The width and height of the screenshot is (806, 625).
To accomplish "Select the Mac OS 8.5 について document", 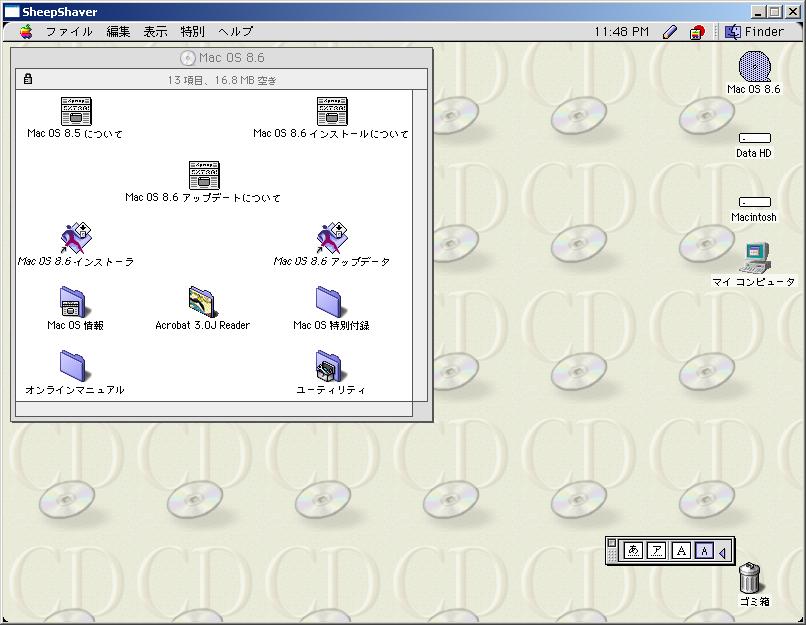I will [76, 111].
